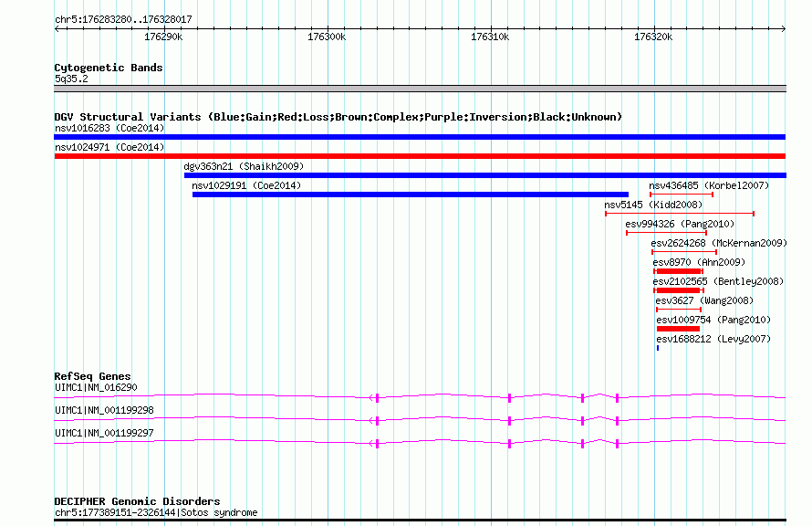Click the blue dgv363n21 gain bar

pos(485,175)
